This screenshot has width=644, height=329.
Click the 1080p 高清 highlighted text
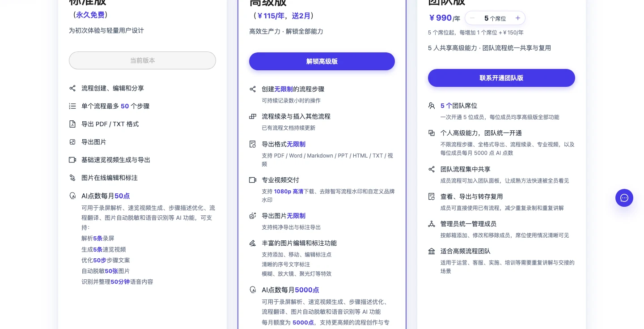pos(288,192)
